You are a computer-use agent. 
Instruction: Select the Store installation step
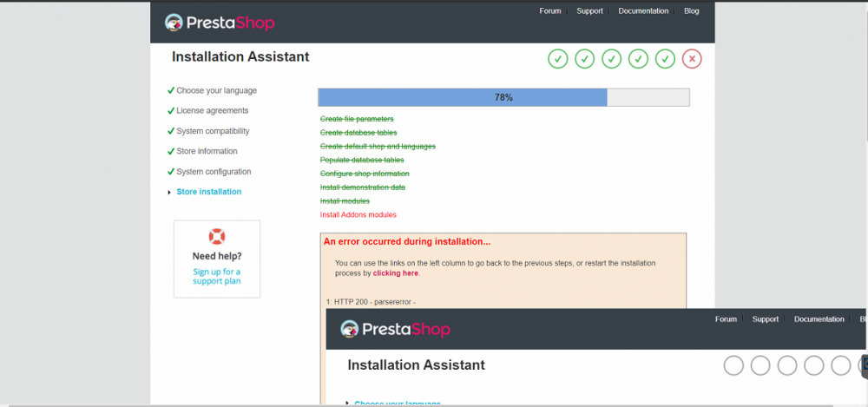click(x=208, y=192)
